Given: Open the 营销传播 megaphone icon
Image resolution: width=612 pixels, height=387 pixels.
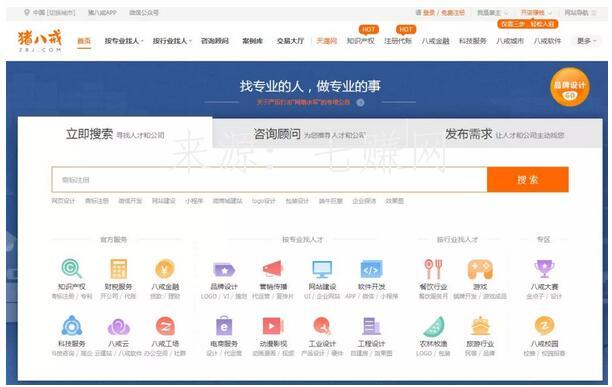Looking at the screenshot, I should tap(273, 269).
